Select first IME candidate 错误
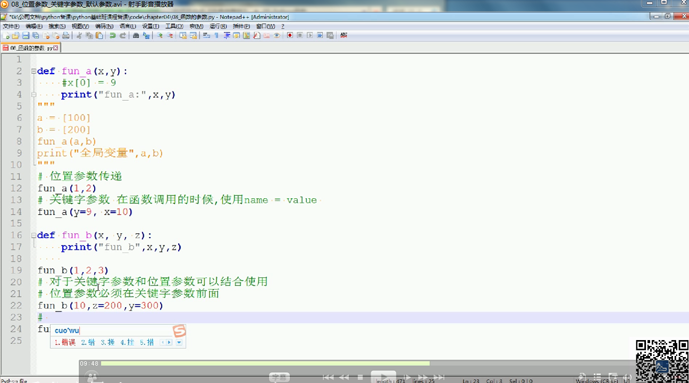The height and width of the screenshot is (383, 689). click(65, 342)
